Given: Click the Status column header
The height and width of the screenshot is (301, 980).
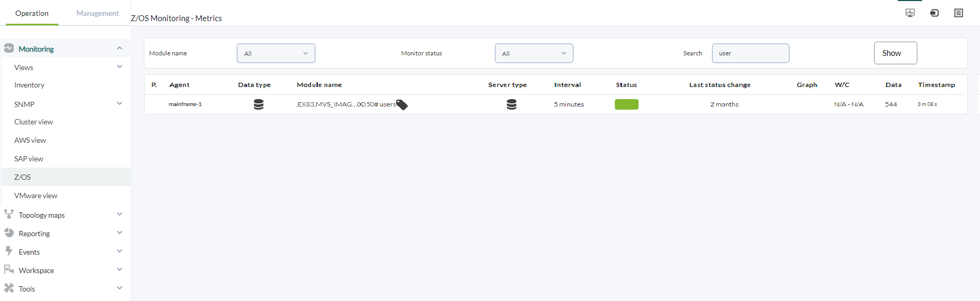Looking at the screenshot, I should pyautogui.click(x=626, y=85).
